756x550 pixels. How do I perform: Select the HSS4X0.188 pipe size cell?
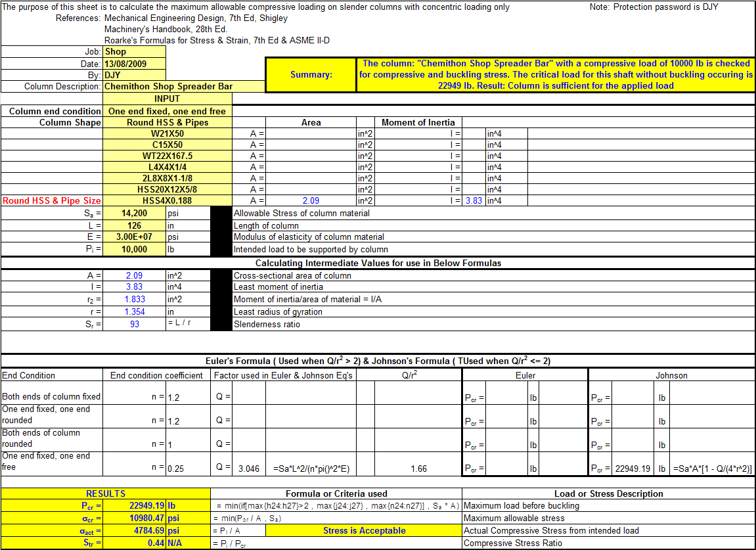click(x=167, y=200)
